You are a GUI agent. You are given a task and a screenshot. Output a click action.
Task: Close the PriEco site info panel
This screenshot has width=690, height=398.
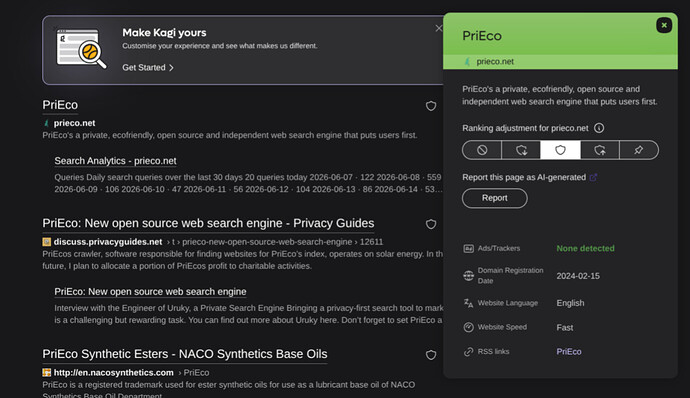(x=664, y=26)
